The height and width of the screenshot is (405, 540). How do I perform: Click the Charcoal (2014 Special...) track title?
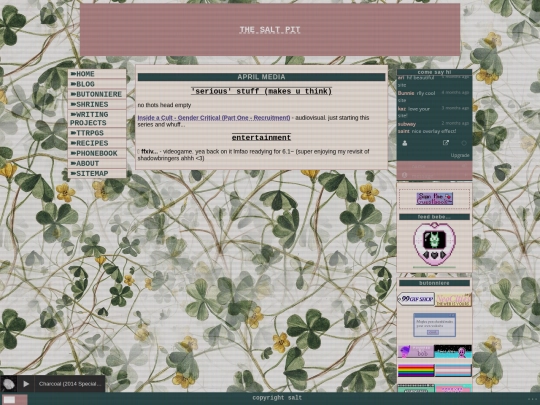(x=70, y=384)
